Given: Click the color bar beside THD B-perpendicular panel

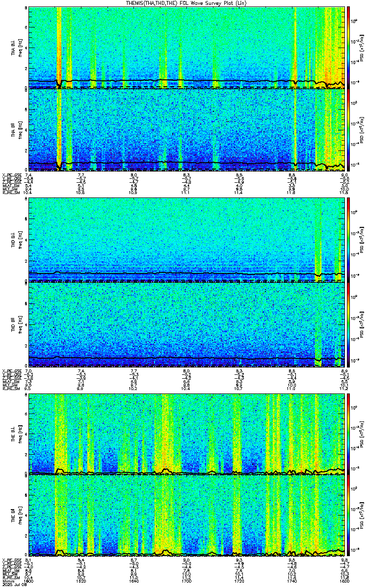Looking at the screenshot, I should coord(348,239).
